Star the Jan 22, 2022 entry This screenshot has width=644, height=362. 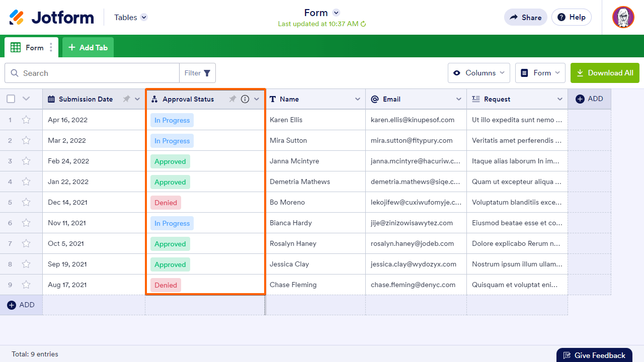tap(26, 182)
